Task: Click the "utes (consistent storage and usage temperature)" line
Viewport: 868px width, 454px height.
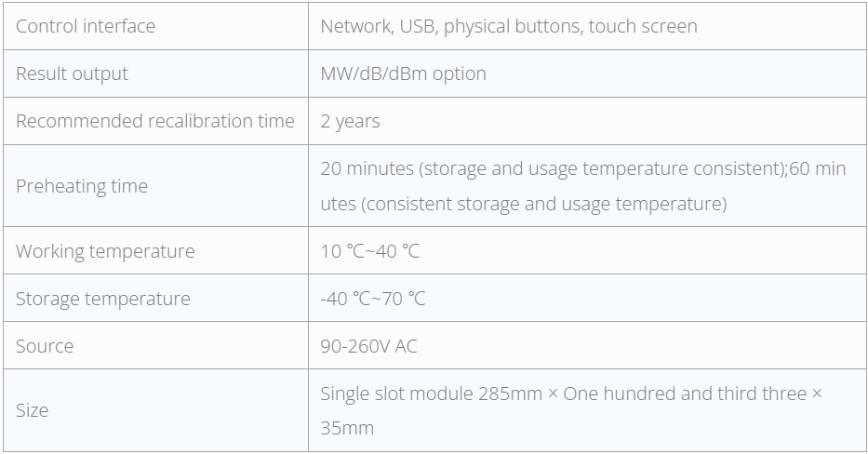Action: pos(523,204)
